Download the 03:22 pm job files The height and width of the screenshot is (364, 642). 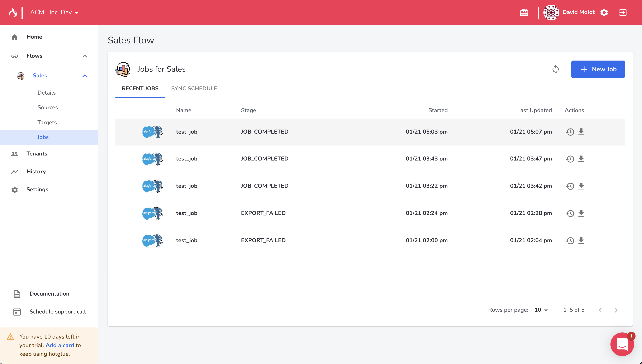tap(581, 186)
